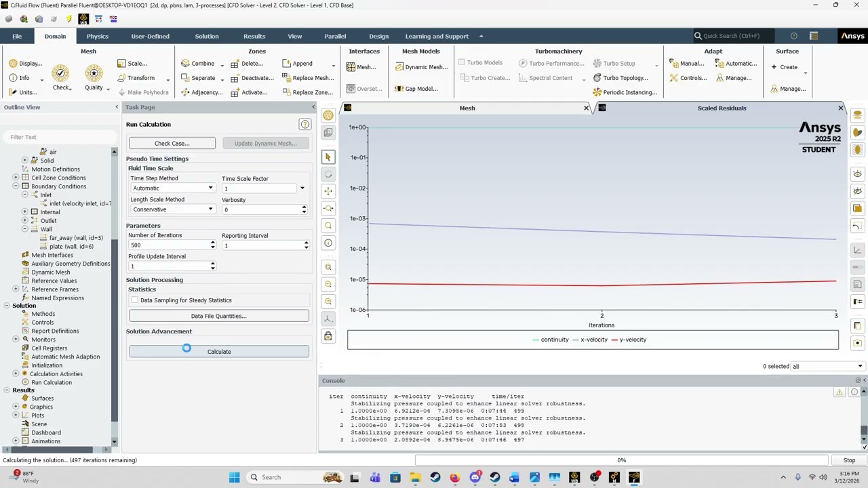This screenshot has width=868, height=488.
Task: Expand the Cell Zone Conditions node
Action: coord(16,178)
